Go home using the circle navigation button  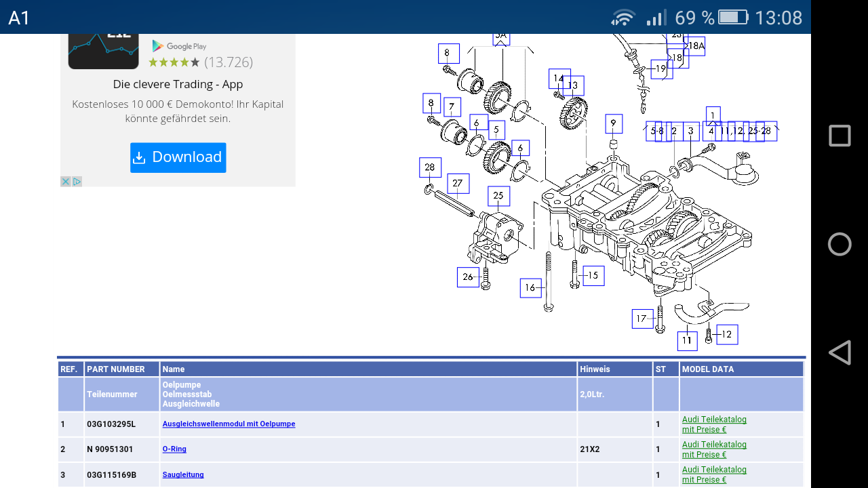(839, 244)
